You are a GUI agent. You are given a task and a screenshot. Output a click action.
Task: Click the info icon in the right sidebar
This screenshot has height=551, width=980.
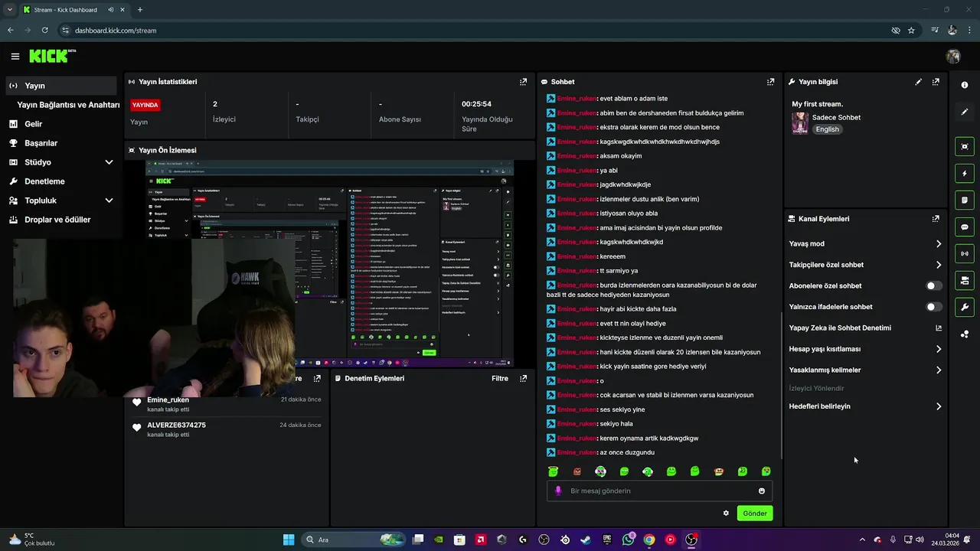pyautogui.click(x=965, y=85)
